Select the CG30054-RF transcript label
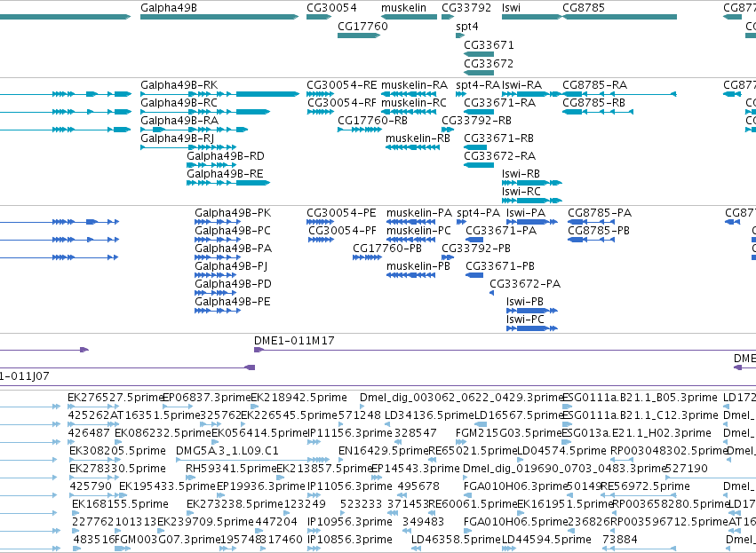This screenshot has height=553, width=756. coord(342,103)
